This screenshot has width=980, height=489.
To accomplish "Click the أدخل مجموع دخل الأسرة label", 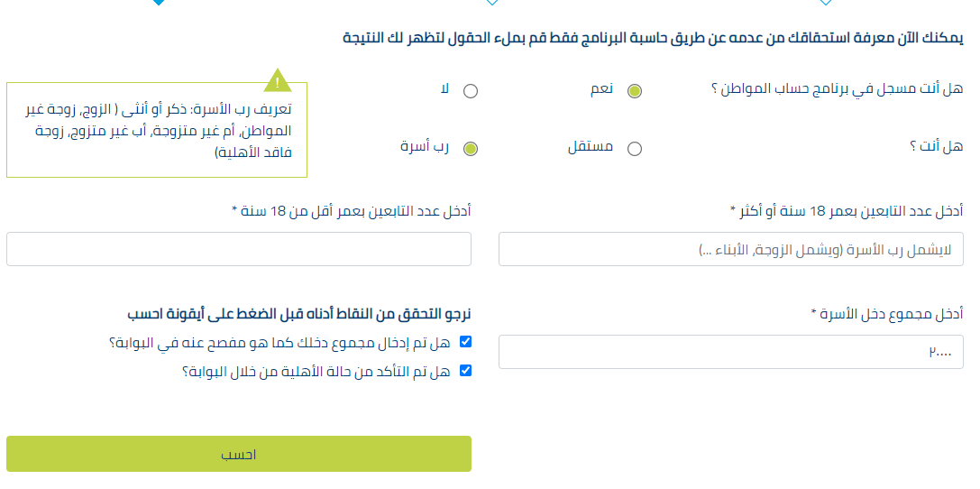I will tap(887, 314).
